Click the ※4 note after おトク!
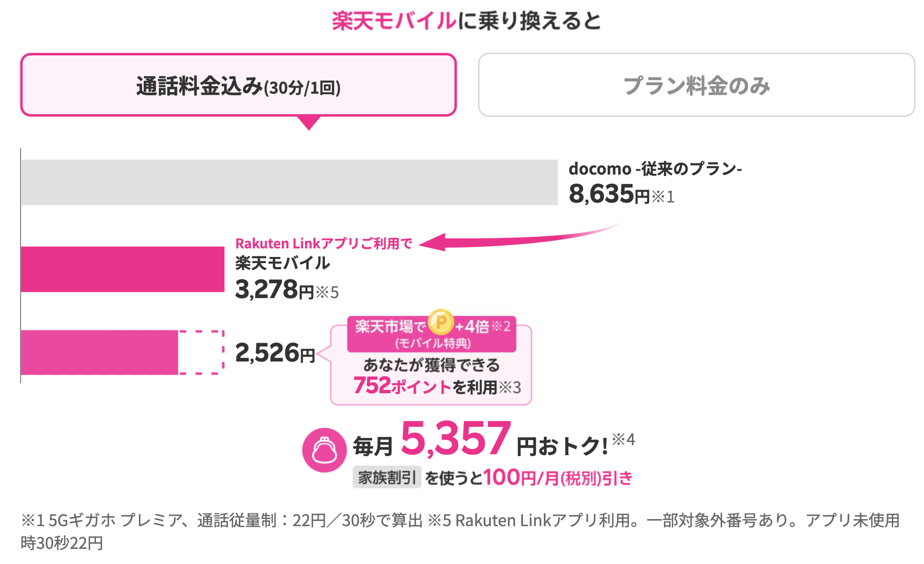This screenshot has width=924, height=564. [x=624, y=440]
